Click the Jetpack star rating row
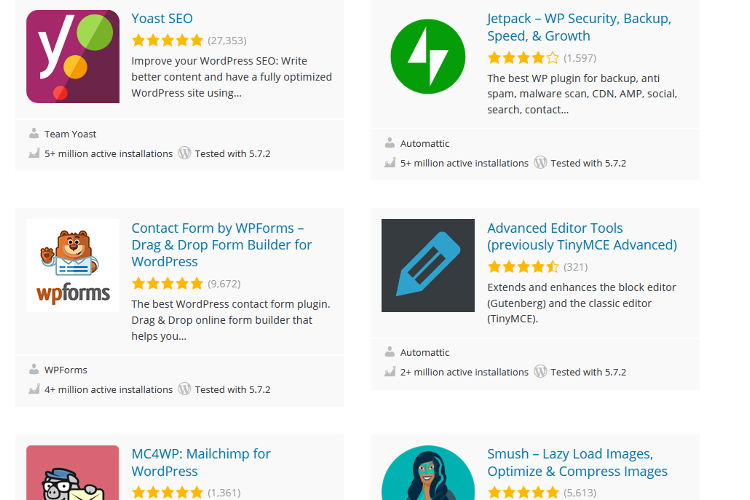 click(x=523, y=58)
